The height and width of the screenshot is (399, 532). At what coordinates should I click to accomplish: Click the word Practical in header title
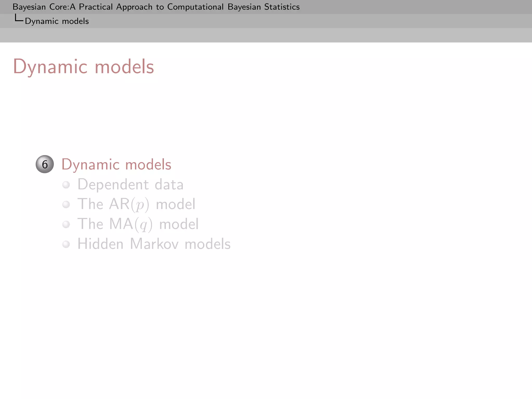click(x=96, y=7)
